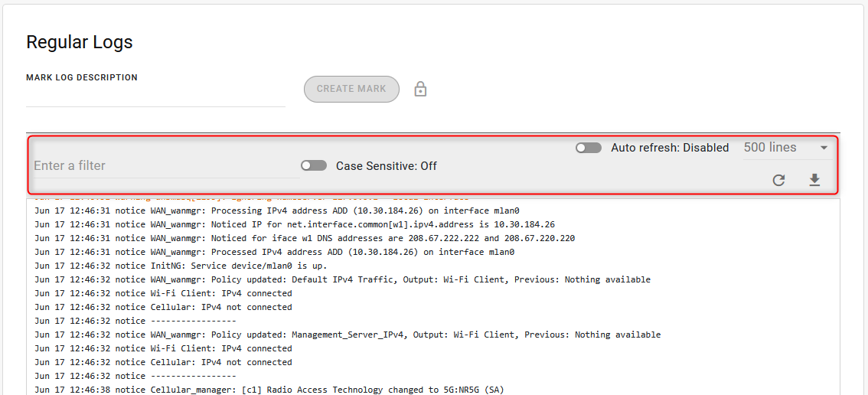The width and height of the screenshot is (868, 395).
Task: Select the Management_Server_IPv4 policy log line
Action: tap(348, 335)
